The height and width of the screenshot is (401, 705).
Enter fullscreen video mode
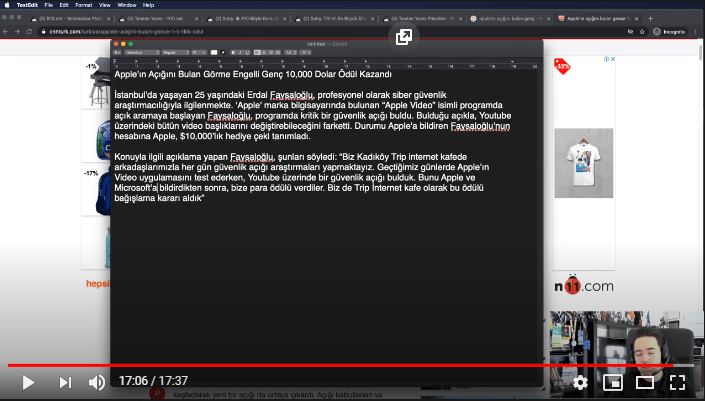677,383
